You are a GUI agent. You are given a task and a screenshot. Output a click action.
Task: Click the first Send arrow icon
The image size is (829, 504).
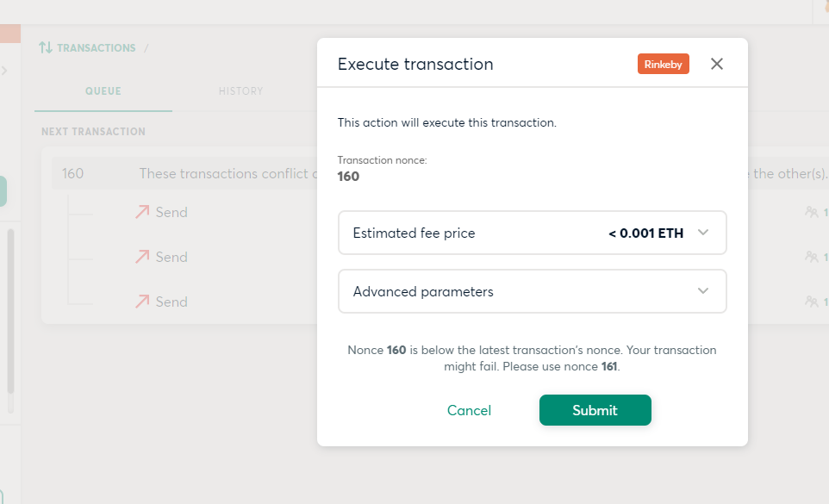pos(142,212)
